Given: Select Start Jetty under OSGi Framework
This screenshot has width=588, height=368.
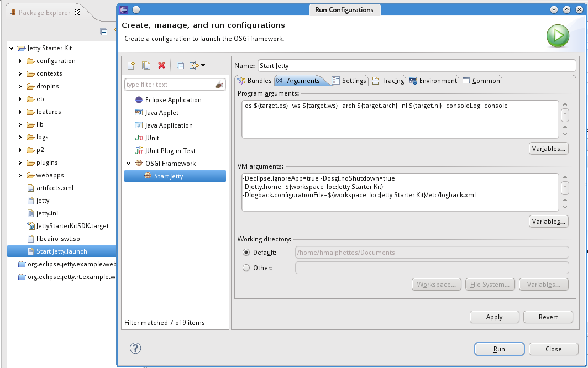Looking at the screenshot, I should point(175,176).
